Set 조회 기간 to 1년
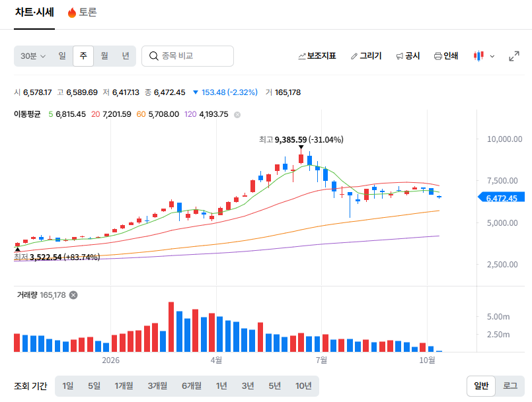532x402 pixels. pos(221,385)
